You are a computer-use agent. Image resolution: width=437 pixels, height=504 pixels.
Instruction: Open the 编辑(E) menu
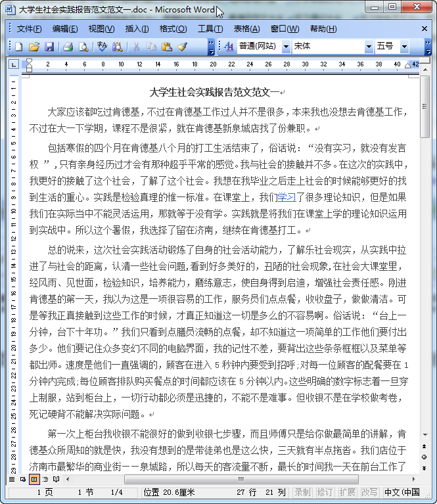[x=65, y=29]
